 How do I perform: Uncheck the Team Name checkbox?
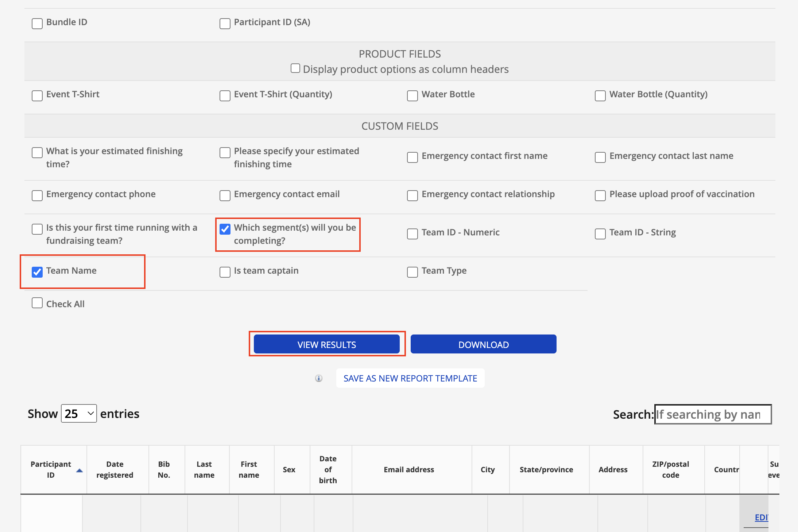click(37, 272)
